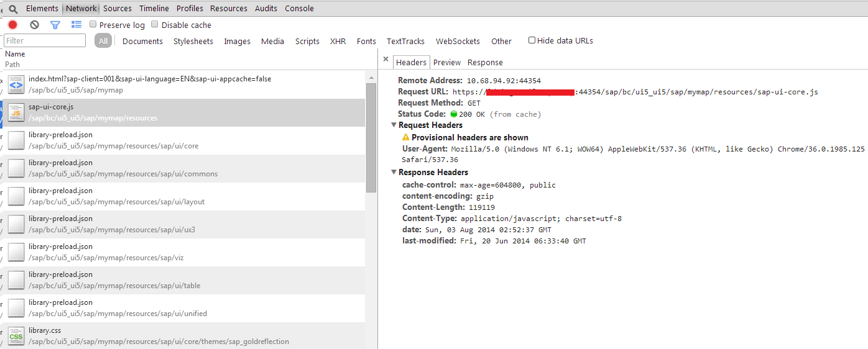Filter by Other
The height and width of the screenshot is (349, 868).
pos(501,42)
